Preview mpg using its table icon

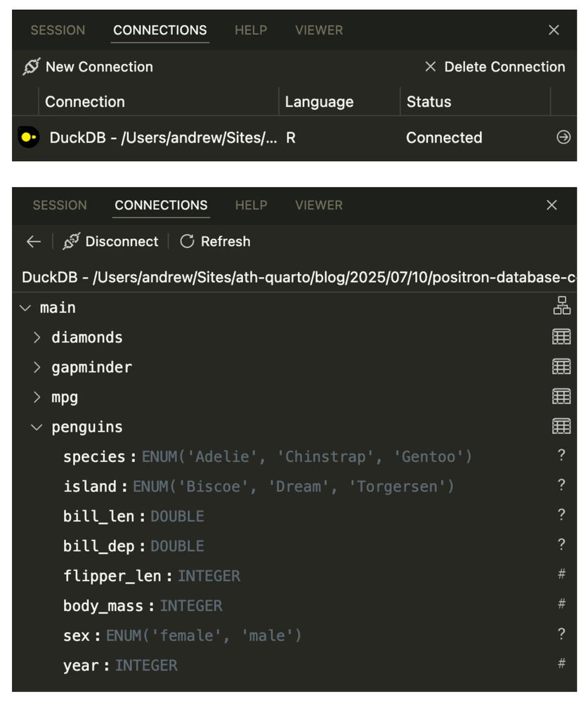tap(561, 396)
